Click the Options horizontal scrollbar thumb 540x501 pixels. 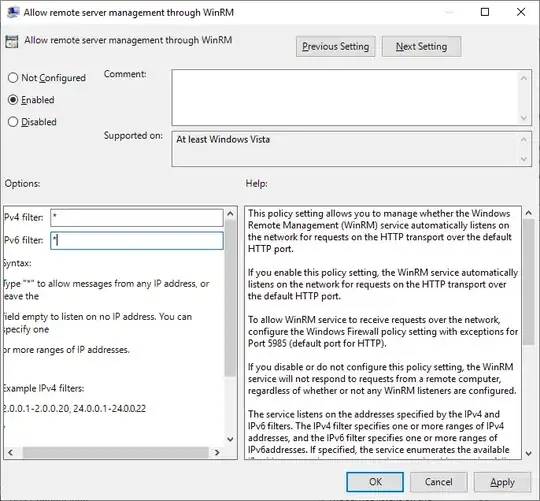pos(116,452)
